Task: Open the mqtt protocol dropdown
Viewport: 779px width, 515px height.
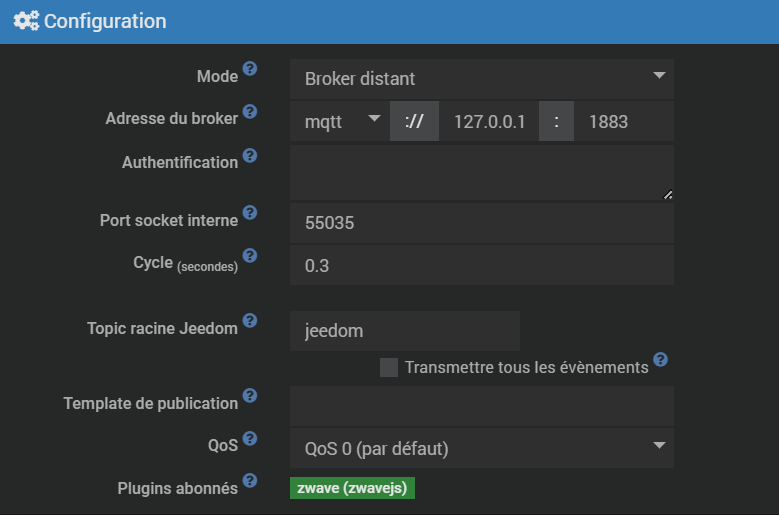Action: point(340,121)
